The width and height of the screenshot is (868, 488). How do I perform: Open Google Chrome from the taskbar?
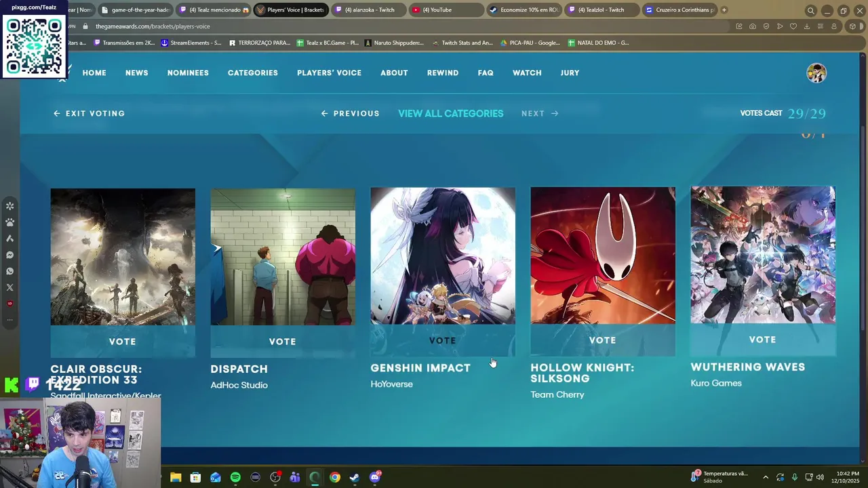click(335, 477)
